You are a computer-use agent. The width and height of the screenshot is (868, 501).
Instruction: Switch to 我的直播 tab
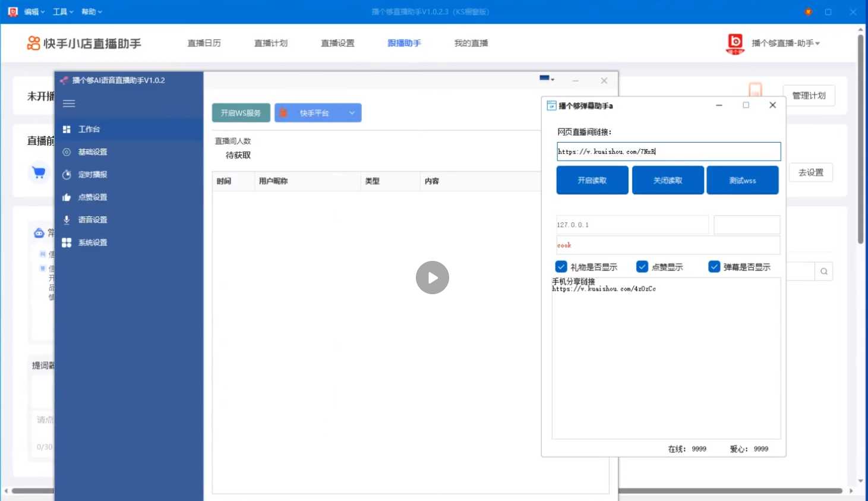coord(471,43)
